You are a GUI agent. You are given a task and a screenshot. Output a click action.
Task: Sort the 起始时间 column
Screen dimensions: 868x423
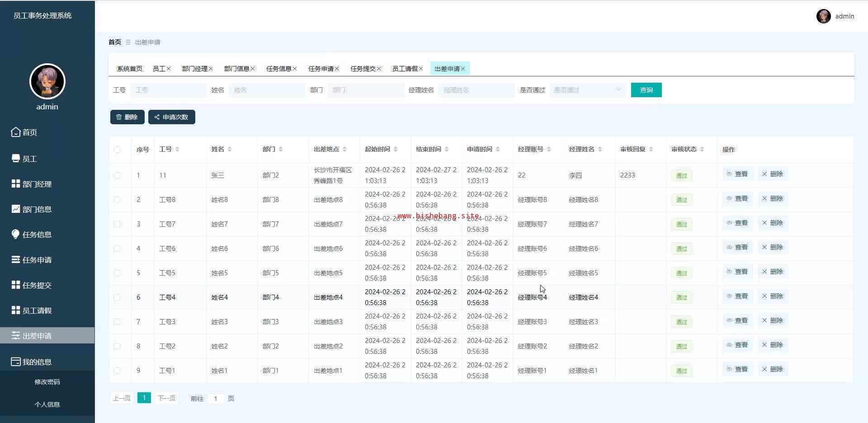coord(396,149)
